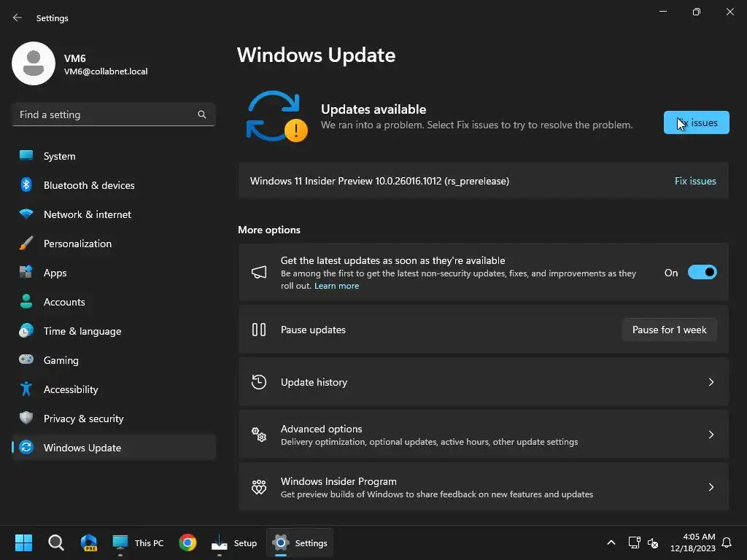747x560 pixels.
Task: Open This PC from the taskbar
Action: (138, 542)
